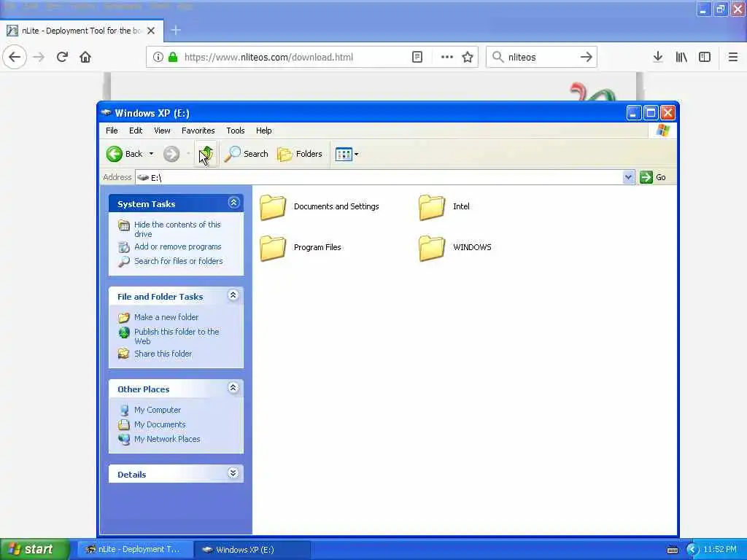This screenshot has height=560, width=747.
Task: Click Search for files or folders
Action: pos(178,261)
